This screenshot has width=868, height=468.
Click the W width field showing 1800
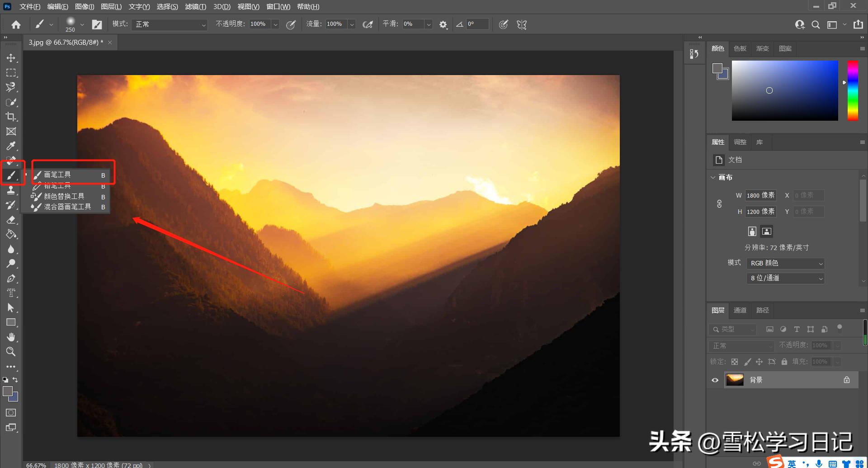(x=760, y=195)
